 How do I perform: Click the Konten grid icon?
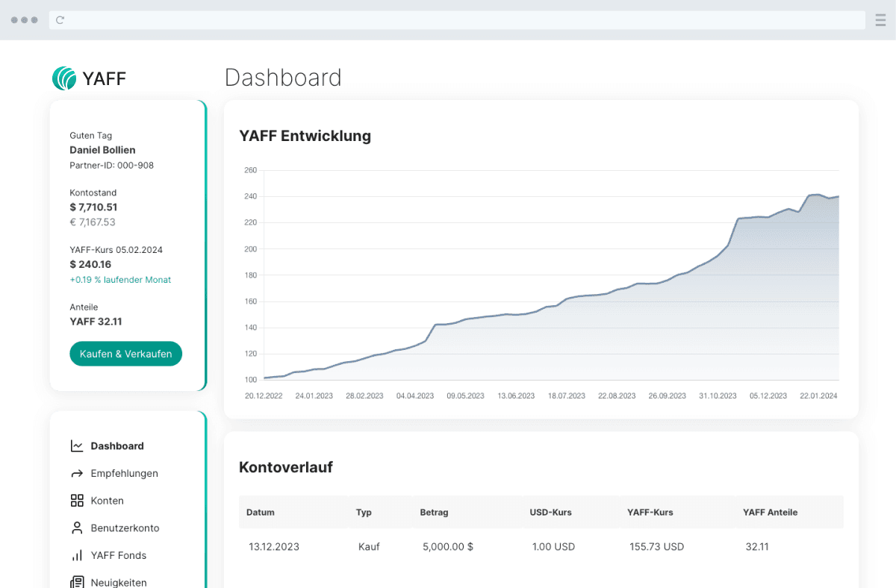[77, 501]
